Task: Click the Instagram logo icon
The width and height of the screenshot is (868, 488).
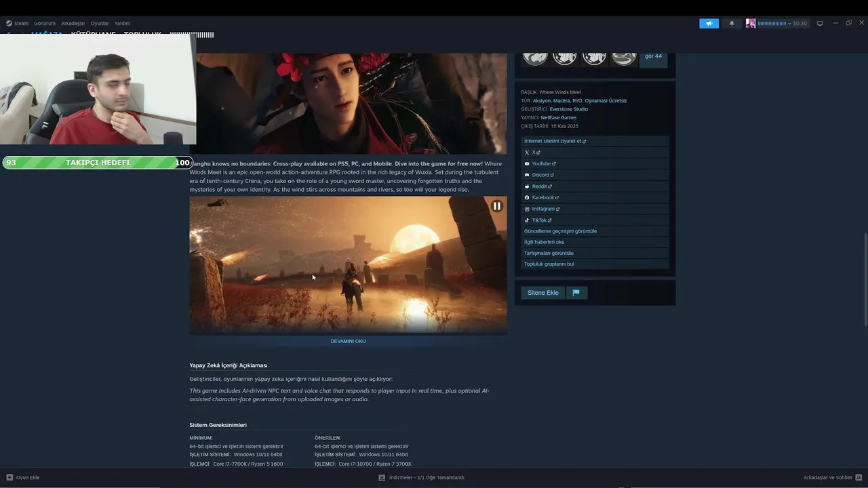Action: tap(527, 209)
